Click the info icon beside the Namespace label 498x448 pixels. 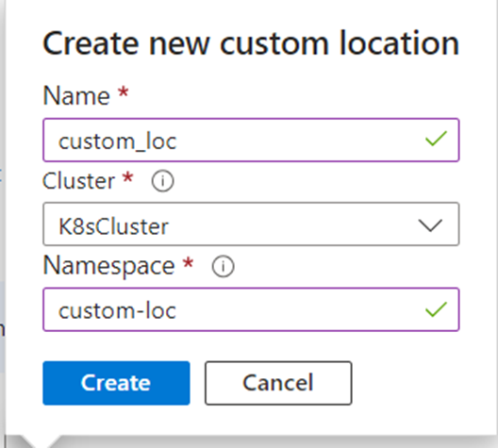click(223, 266)
